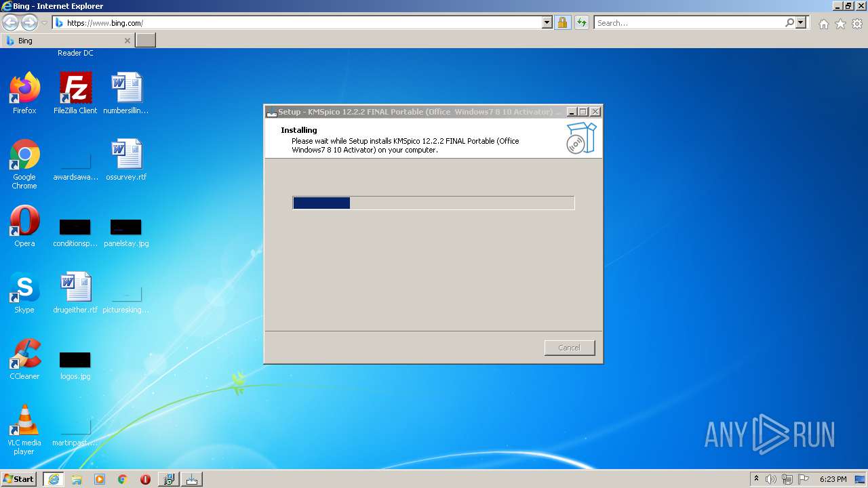868x488 pixels.
Task: Close the Bing tab
Action: (x=127, y=41)
